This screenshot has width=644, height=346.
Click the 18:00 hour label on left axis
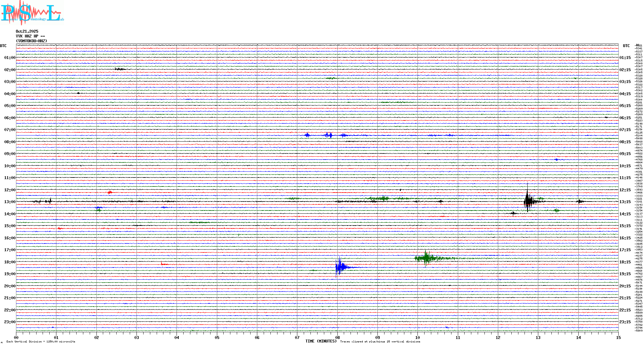(x=10, y=262)
